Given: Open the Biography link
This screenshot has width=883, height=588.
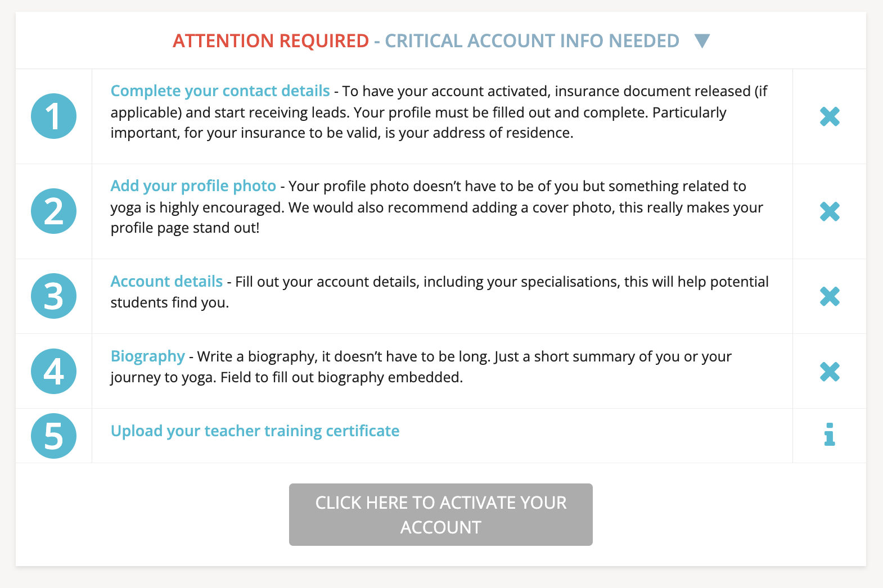Looking at the screenshot, I should 147,356.
